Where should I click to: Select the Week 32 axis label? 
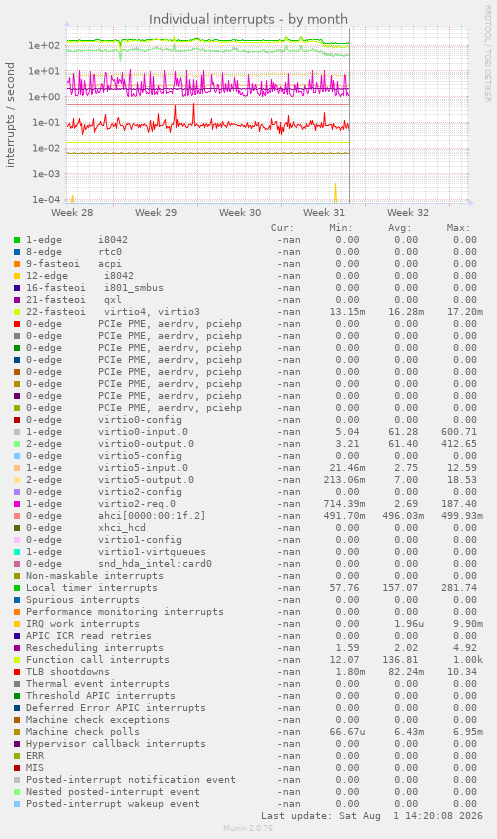[408, 212]
